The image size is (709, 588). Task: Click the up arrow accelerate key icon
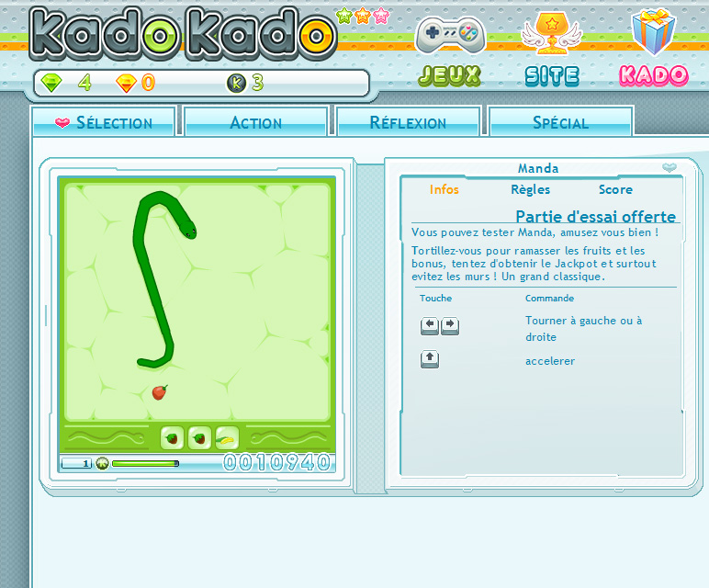tap(430, 360)
